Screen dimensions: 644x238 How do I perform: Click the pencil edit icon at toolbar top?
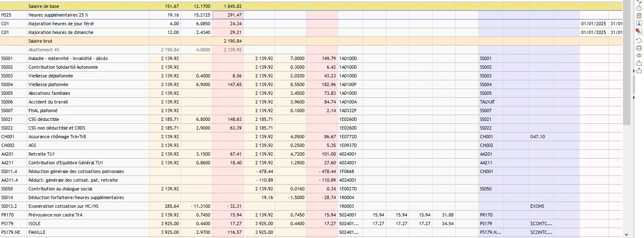[640, 2]
